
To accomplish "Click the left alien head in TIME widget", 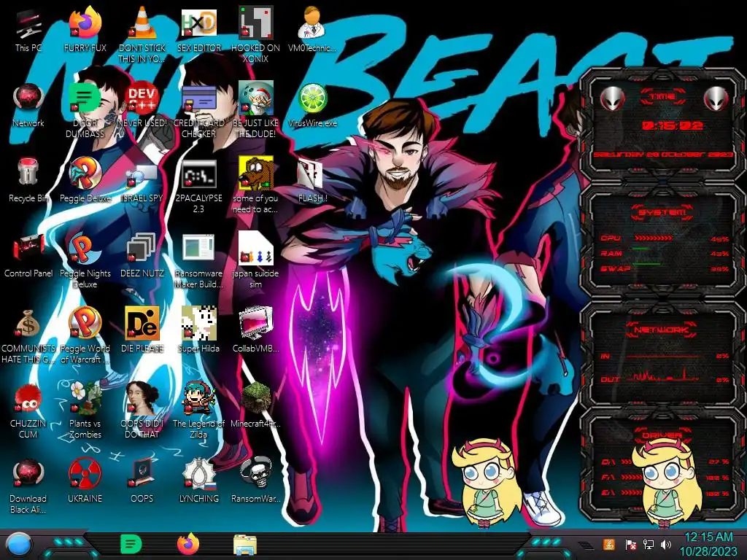I will pos(612,99).
